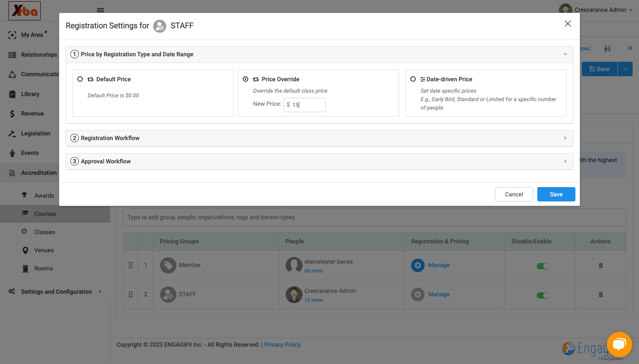Open Venues in the sidebar menu
The image size is (639, 364).
44,250
